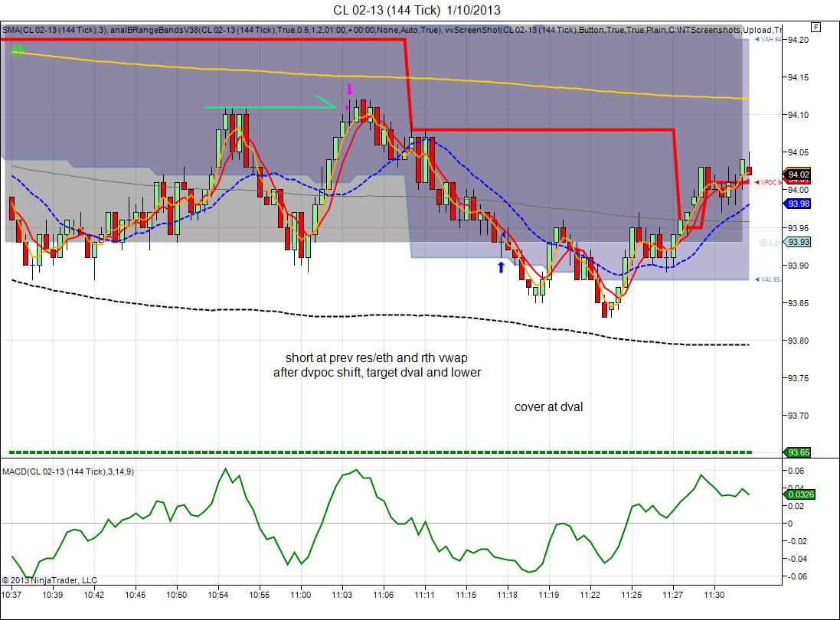This screenshot has width=840, height=620.
Task: Click the 11:25 time axis label
Action: click(x=631, y=595)
